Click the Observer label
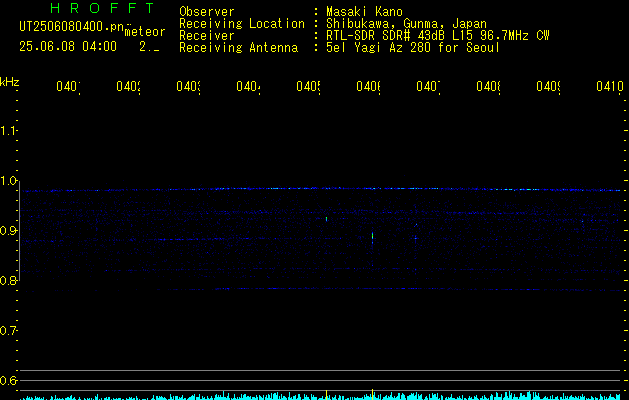Image resolution: width=629 pixels, height=400 pixels. pos(207,12)
